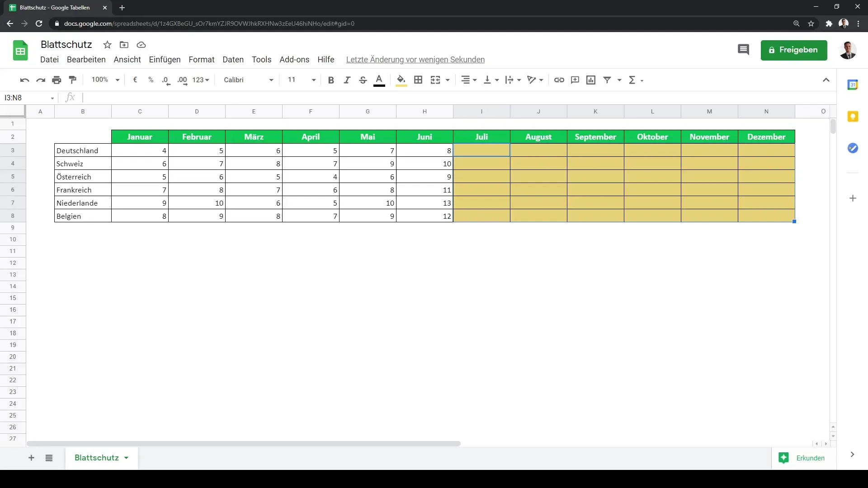868x488 pixels.
Task: Click the name box showing I3:N8
Action: tap(29, 98)
